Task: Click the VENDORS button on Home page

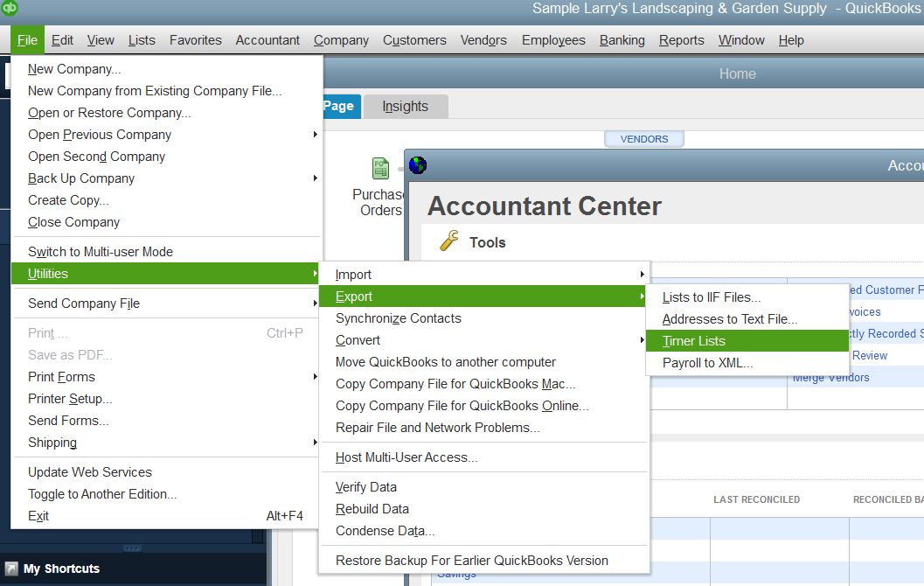Action: click(643, 139)
